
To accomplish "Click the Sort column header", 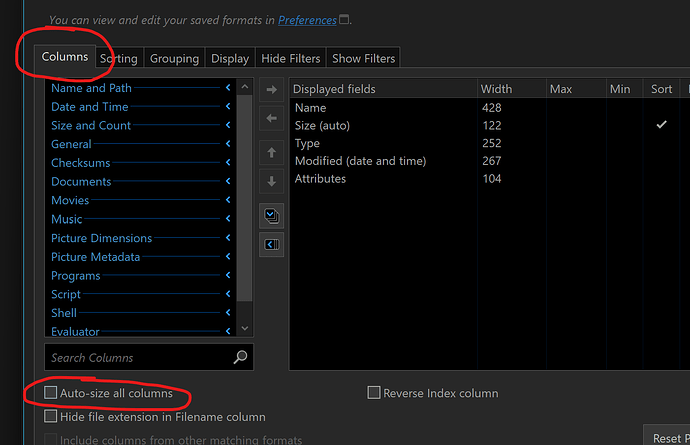I will click(661, 89).
